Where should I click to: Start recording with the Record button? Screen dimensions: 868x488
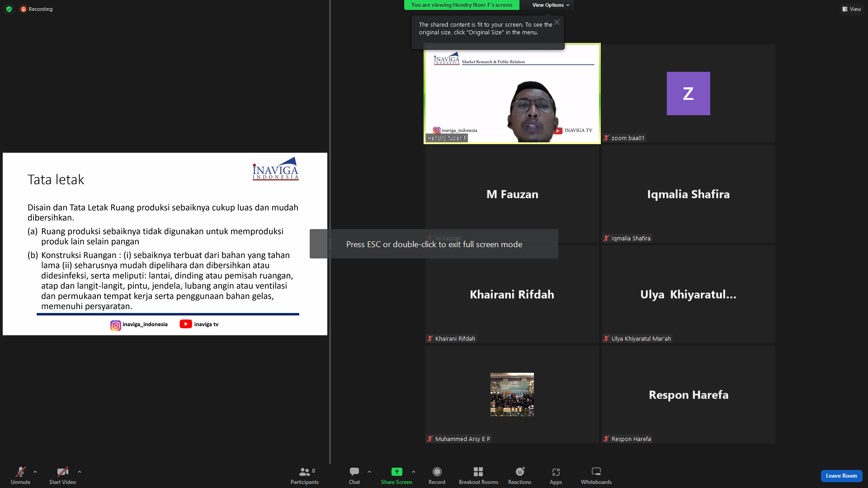pyautogui.click(x=437, y=476)
